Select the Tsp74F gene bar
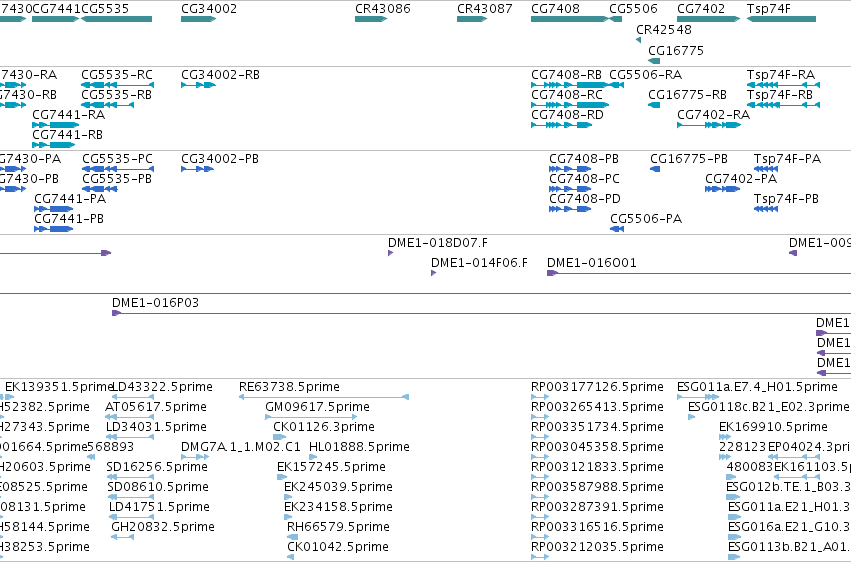 click(x=781, y=19)
